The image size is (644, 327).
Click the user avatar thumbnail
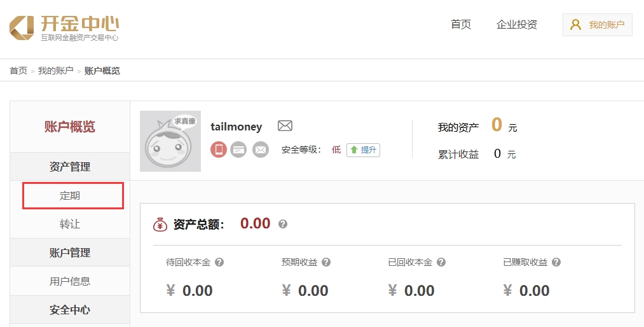click(x=170, y=141)
